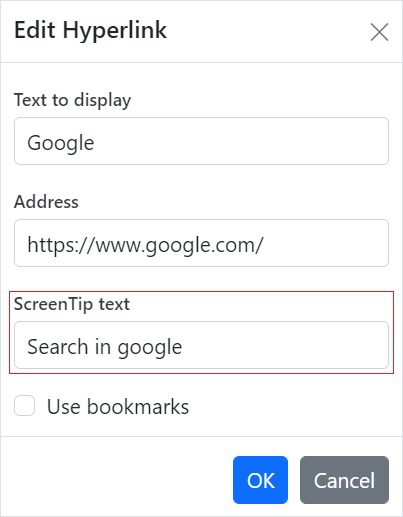Click the ScreenTip text label
The image size is (403, 517).
click(72, 304)
